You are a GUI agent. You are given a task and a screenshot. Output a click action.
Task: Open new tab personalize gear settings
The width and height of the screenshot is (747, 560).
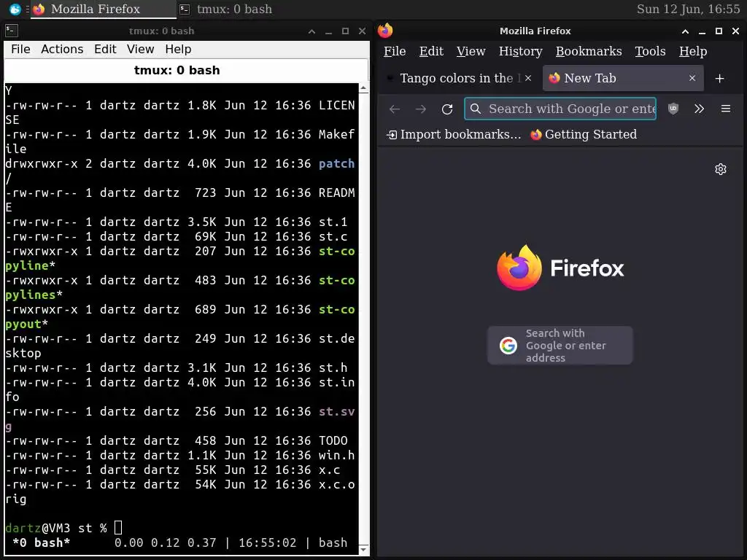tap(720, 169)
